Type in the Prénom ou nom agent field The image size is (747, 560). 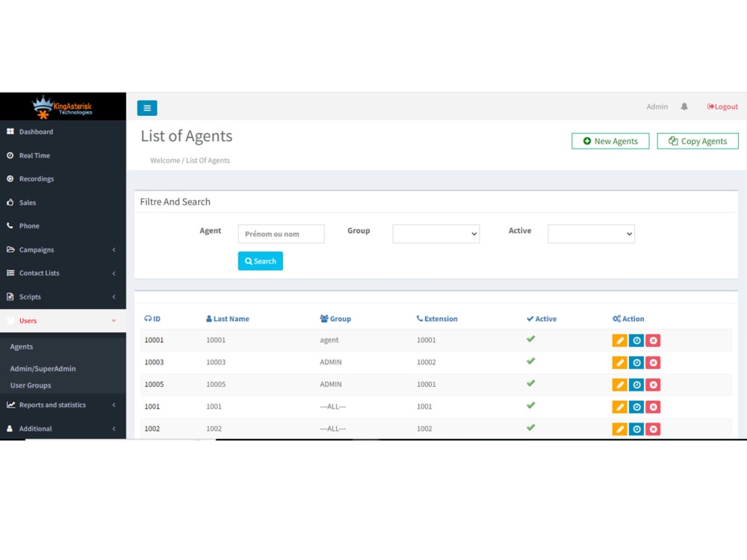tap(281, 233)
